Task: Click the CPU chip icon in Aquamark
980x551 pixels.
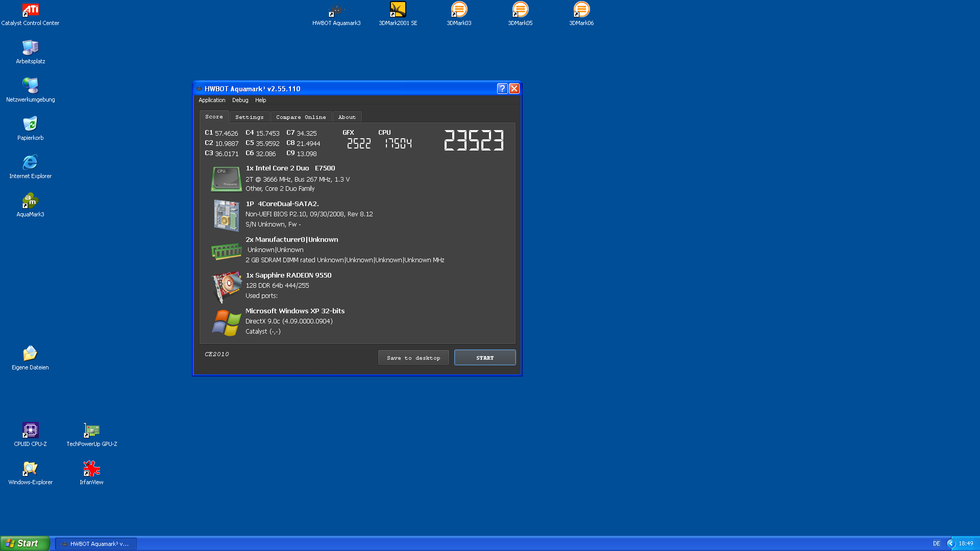Action: 226,179
